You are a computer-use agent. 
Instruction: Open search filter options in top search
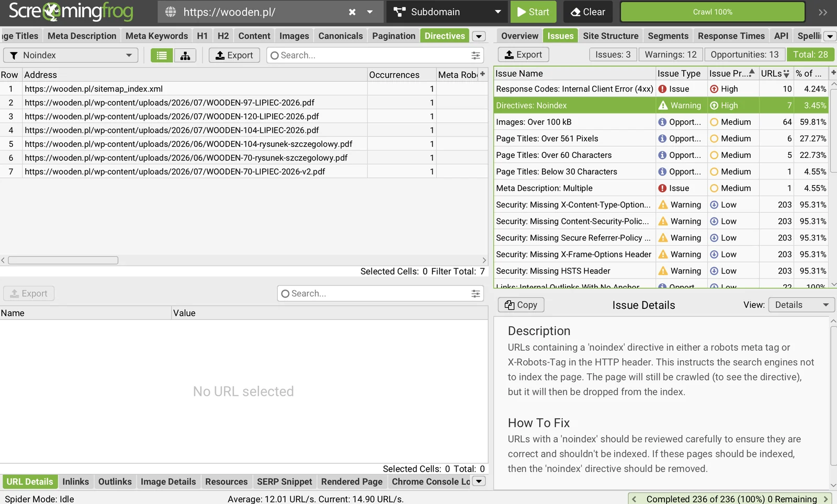coord(476,55)
